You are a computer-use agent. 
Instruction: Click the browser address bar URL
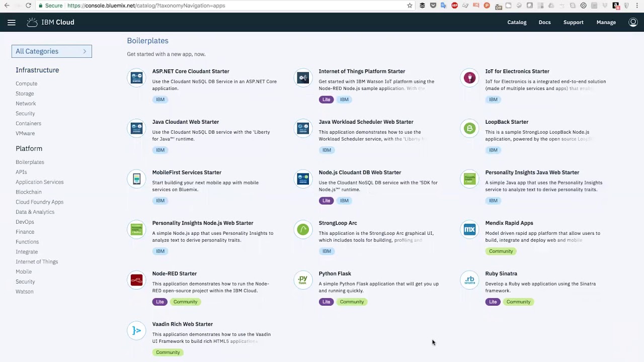click(x=146, y=6)
